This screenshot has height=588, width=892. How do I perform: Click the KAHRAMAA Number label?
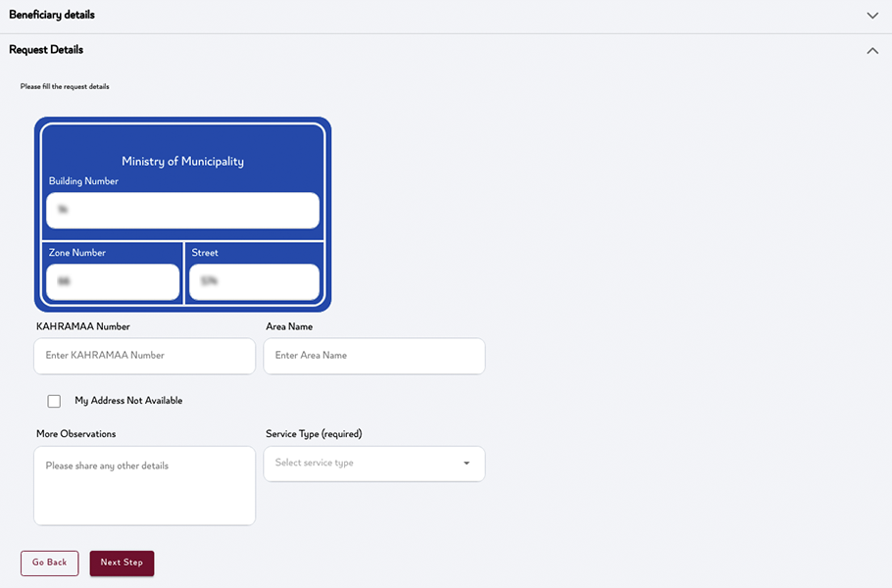[x=83, y=326]
